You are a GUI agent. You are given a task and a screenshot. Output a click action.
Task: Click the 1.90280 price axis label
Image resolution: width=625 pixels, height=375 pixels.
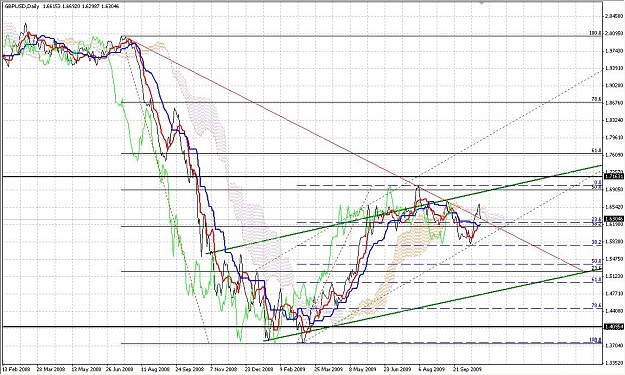click(x=614, y=85)
